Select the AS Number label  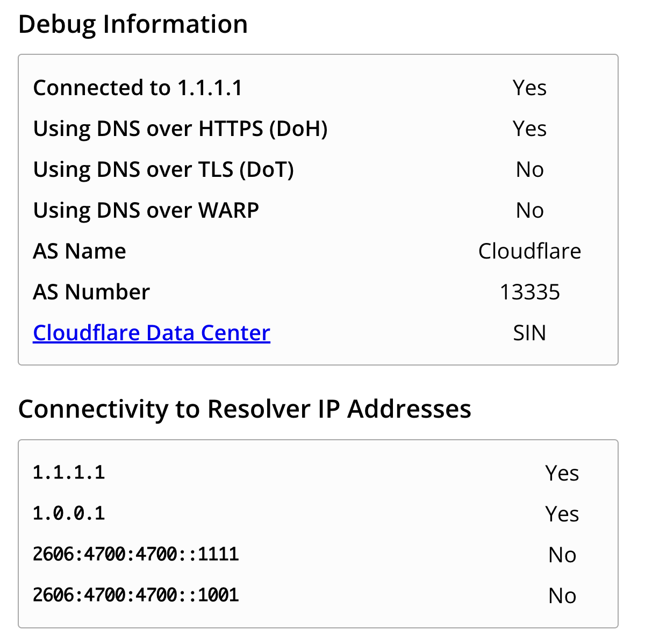[x=91, y=291]
